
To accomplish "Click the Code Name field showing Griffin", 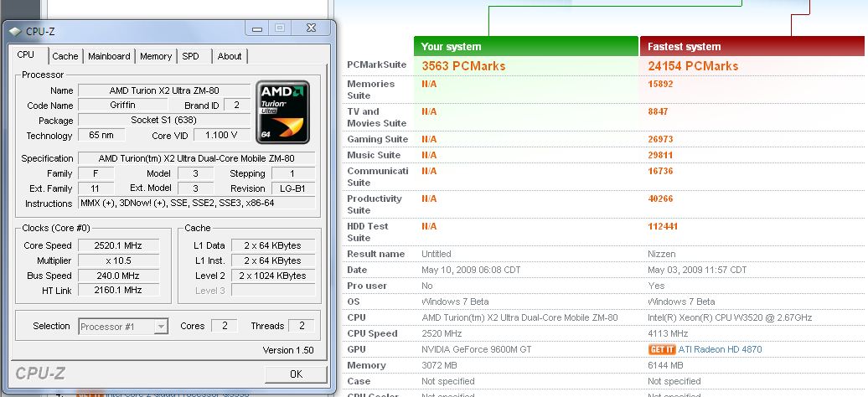I will coord(122,105).
